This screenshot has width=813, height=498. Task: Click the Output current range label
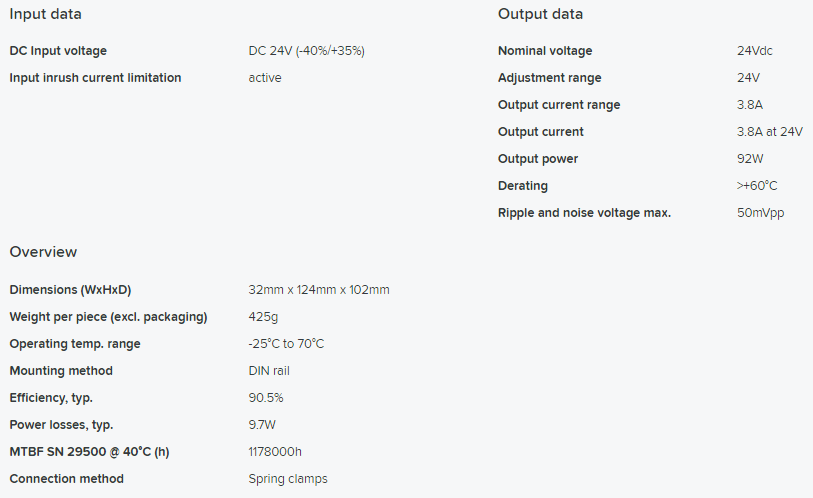click(x=559, y=105)
